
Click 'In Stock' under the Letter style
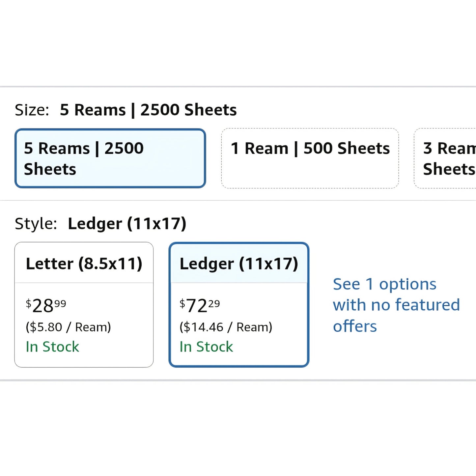point(52,347)
